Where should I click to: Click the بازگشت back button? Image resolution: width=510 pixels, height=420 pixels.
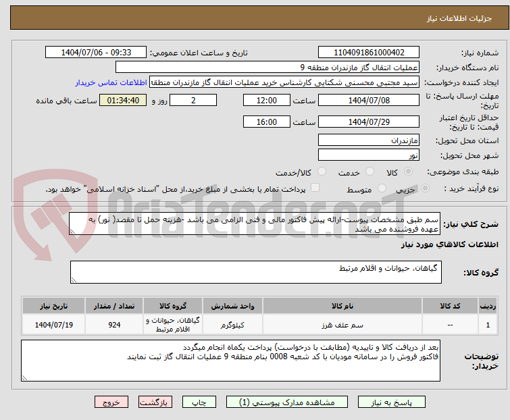click(155, 402)
